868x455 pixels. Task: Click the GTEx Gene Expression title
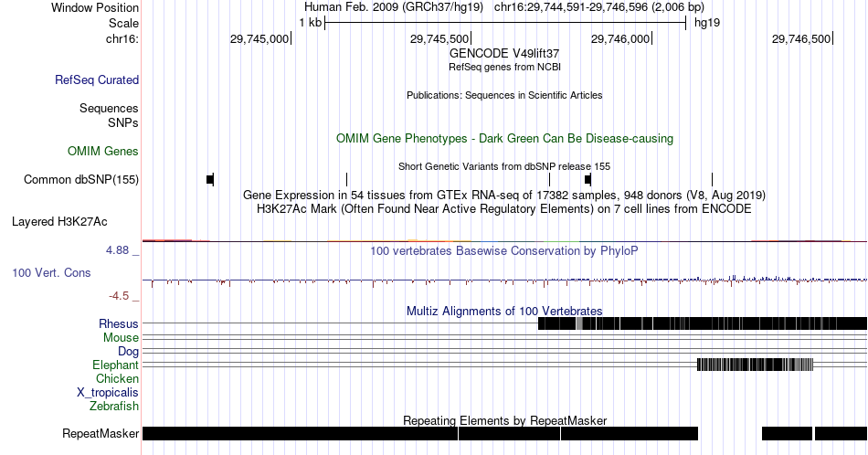tap(504, 195)
